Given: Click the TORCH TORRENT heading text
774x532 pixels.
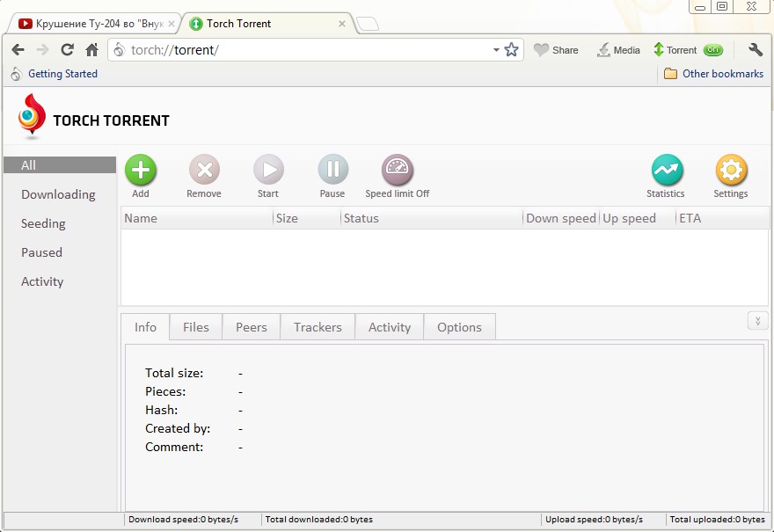Looking at the screenshot, I should coord(111,120).
